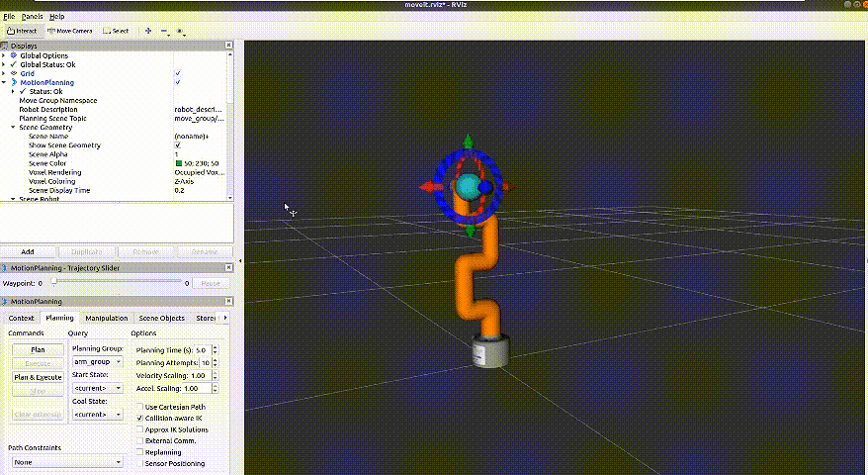Collapse the Scene Geometry section
The height and width of the screenshot is (475, 868).
pyautogui.click(x=13, y=127)
